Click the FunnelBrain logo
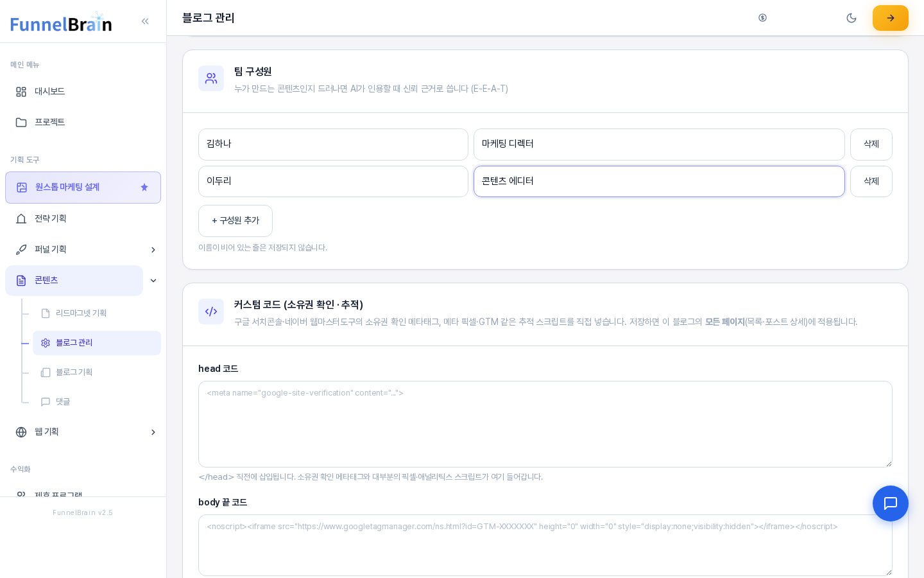924x578 pixels. click(x=61, y=22)
